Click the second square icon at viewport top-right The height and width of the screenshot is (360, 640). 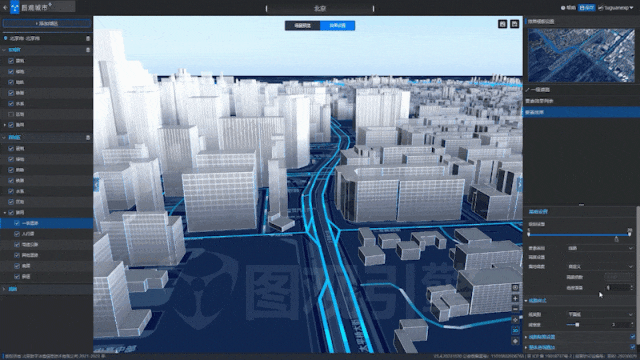pyautogui.click(x=514, y=24)
